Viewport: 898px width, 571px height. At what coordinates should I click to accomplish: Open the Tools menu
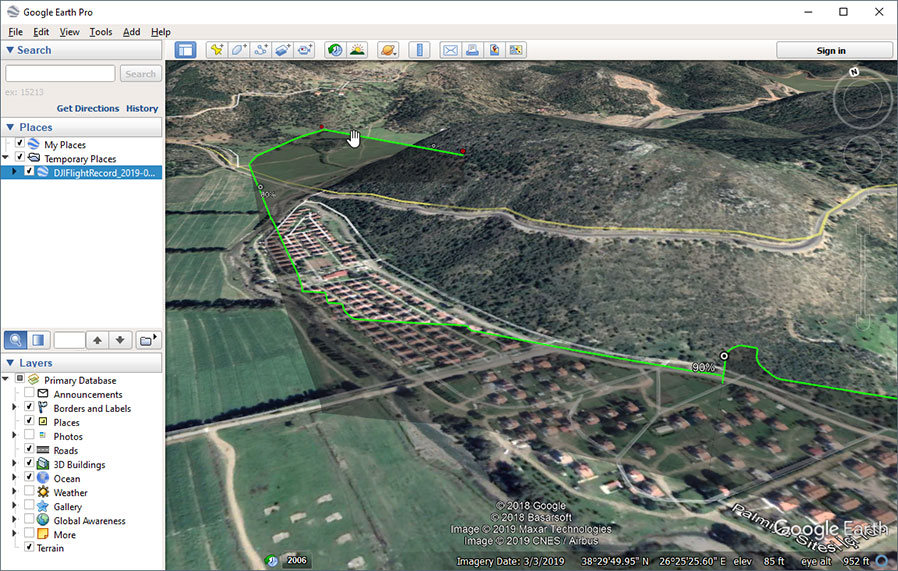pyautogui.click(x=100, y=32)
